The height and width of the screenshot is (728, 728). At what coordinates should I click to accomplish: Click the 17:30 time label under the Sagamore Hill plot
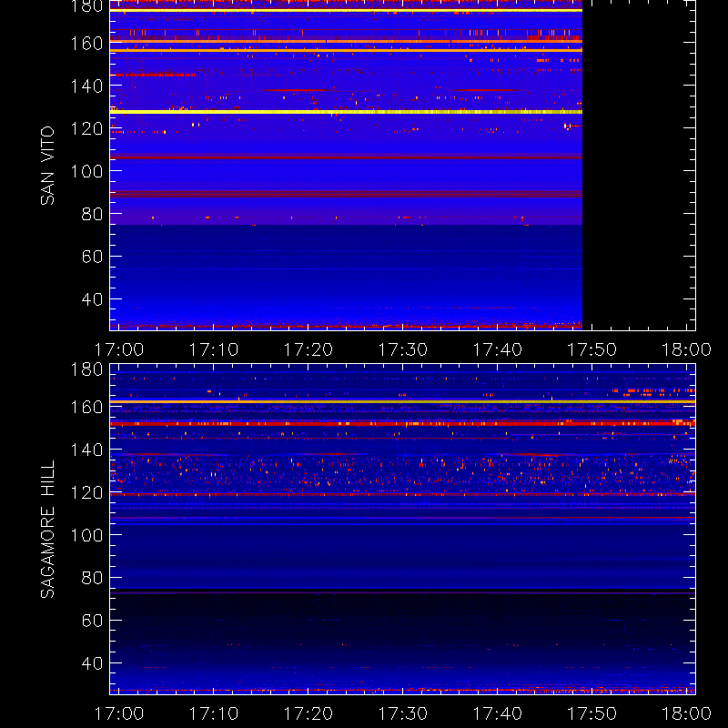pos(403,713)
